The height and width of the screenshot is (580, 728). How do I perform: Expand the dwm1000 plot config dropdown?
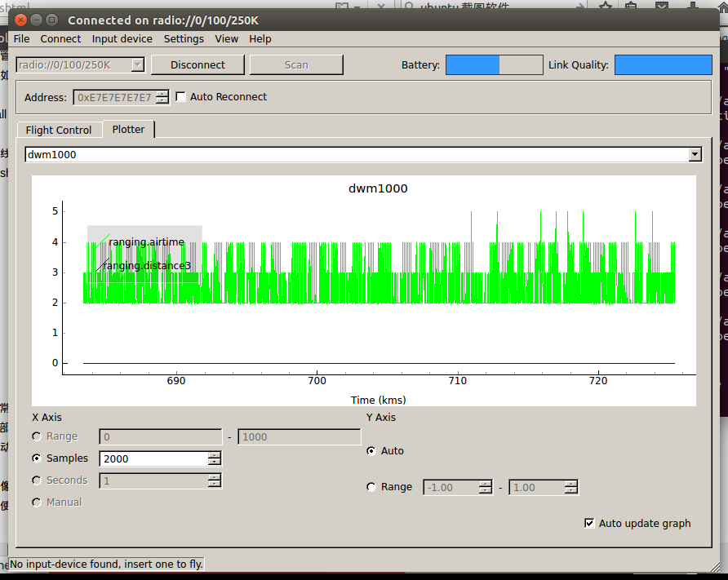click(x=695, y=154)
